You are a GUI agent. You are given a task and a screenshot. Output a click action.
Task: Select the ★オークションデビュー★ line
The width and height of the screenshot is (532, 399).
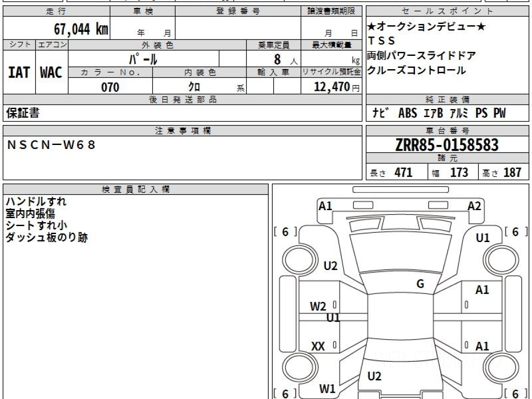(x=426, y=27)
